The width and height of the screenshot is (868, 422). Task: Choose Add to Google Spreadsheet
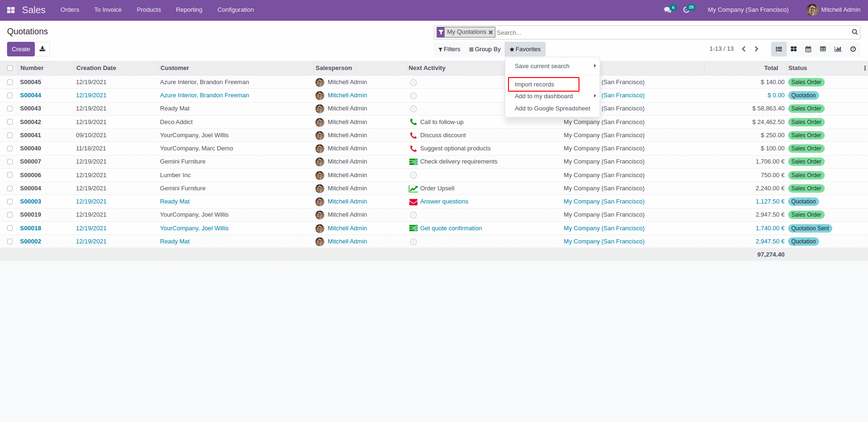click(553, 109)
